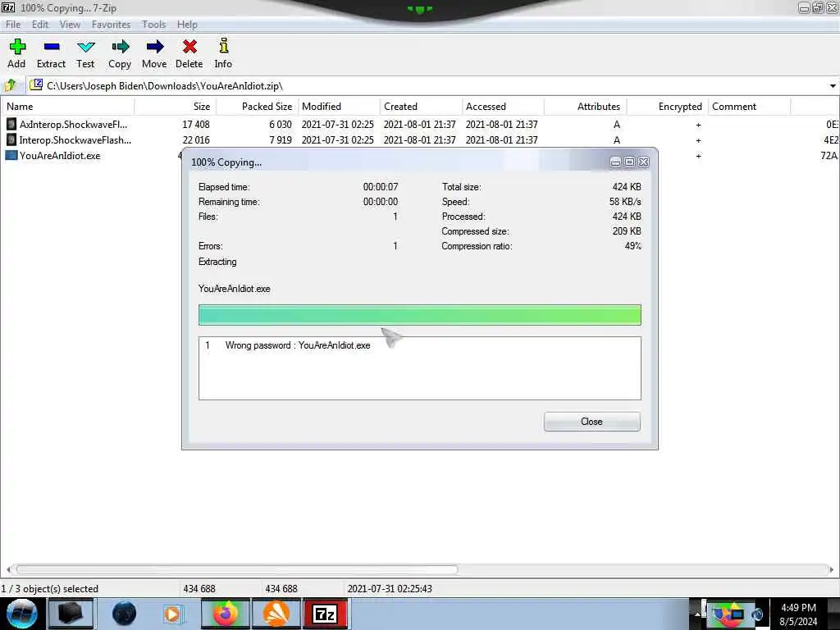Screen dimensions: 840x630
Task: Maximize the 100% Copying dialog
Action: 629,162
